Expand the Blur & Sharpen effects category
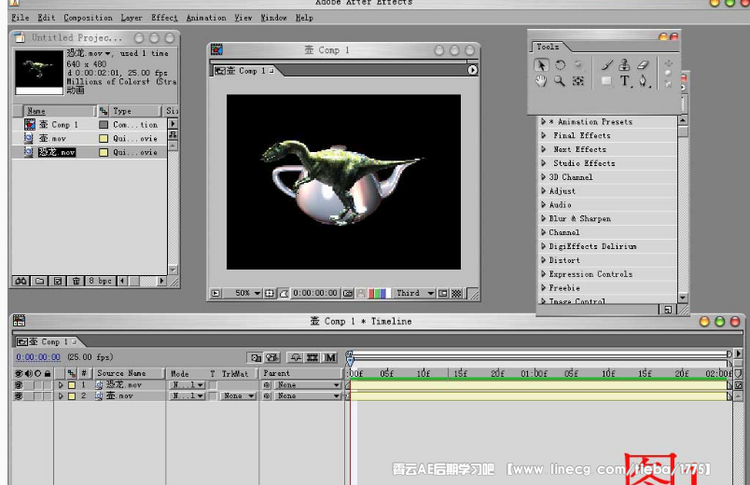 point(544,219)
